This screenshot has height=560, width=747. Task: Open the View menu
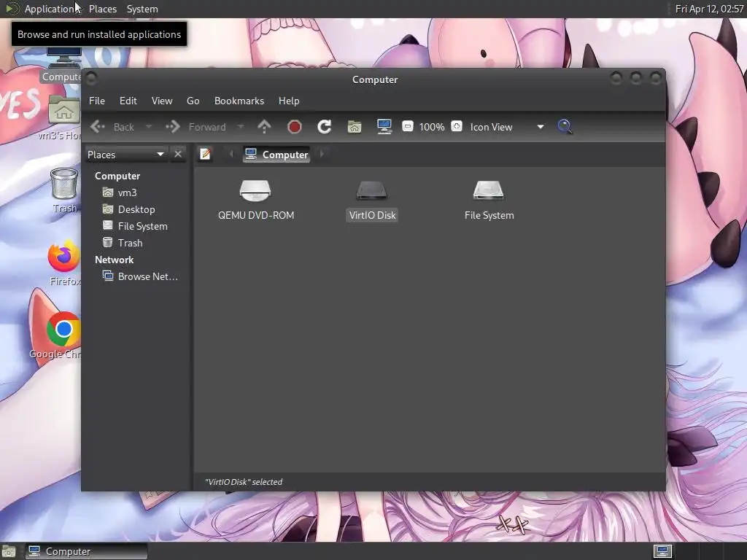pyautogui.click(x=162, y=101)
